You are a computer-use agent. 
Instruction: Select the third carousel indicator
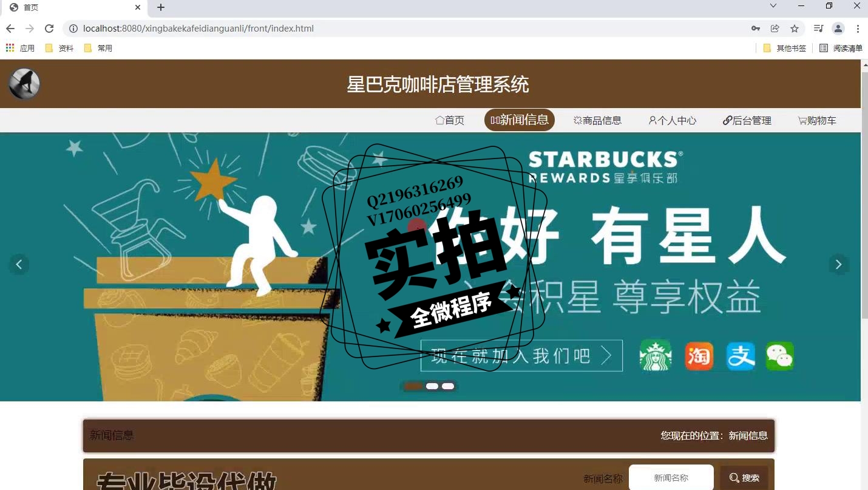448,386
